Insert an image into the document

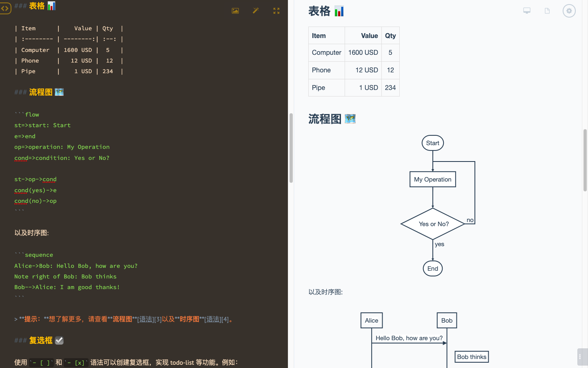235,11
